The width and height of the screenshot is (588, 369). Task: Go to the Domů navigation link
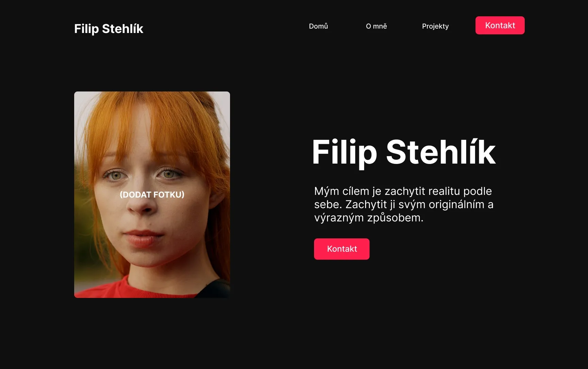pyautogui.click(x=318, y=26)
